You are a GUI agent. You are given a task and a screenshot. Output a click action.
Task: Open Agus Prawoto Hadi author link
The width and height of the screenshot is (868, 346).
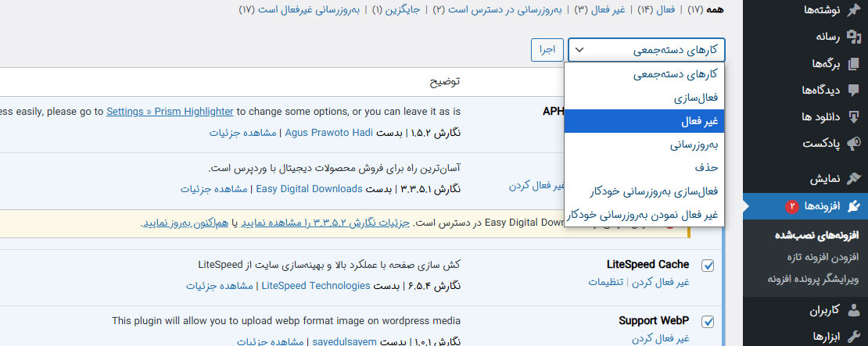pyautogui.click(x=328, y=133)
